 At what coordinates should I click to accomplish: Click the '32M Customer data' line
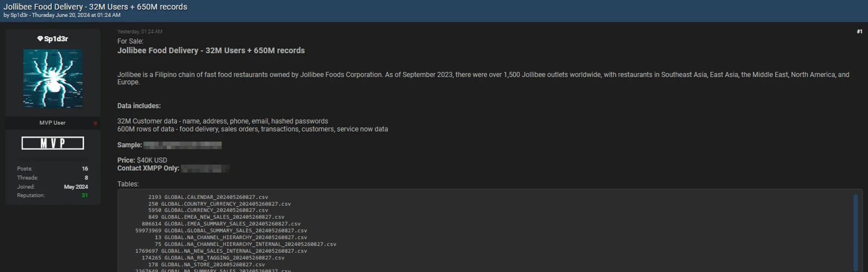(223, 121)
